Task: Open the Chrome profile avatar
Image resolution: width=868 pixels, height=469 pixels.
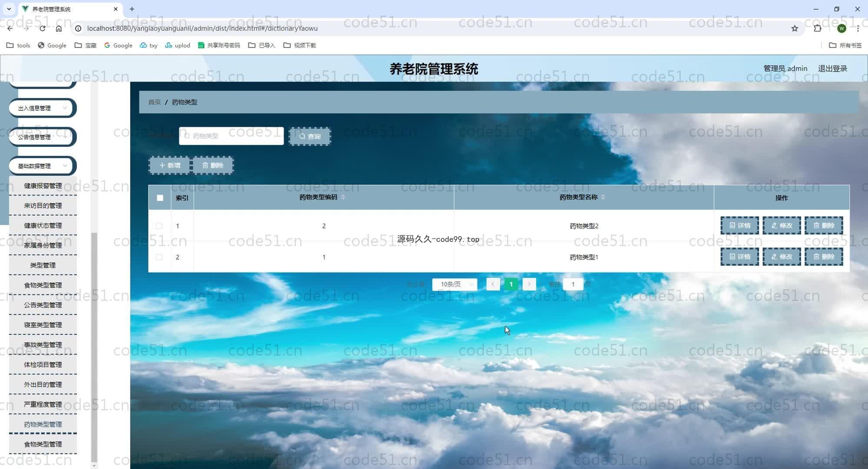Action: pos(841,28)
